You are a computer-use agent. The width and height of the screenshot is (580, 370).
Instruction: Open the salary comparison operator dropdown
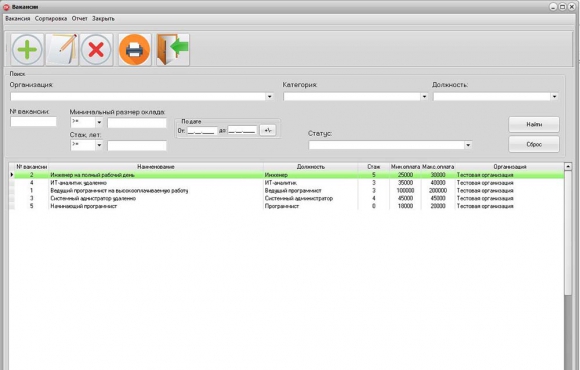99,122
